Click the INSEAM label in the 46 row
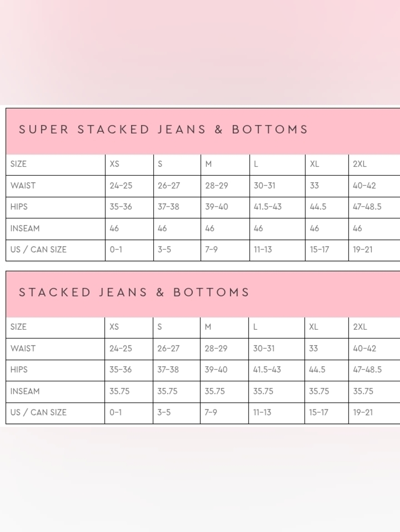 point(25,229)
